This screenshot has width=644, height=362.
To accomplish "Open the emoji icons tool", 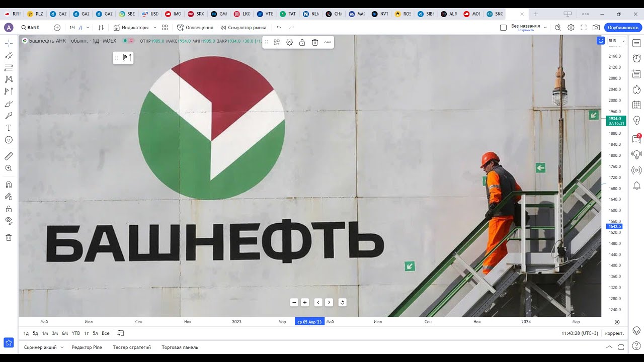I will tap(9, 140).
